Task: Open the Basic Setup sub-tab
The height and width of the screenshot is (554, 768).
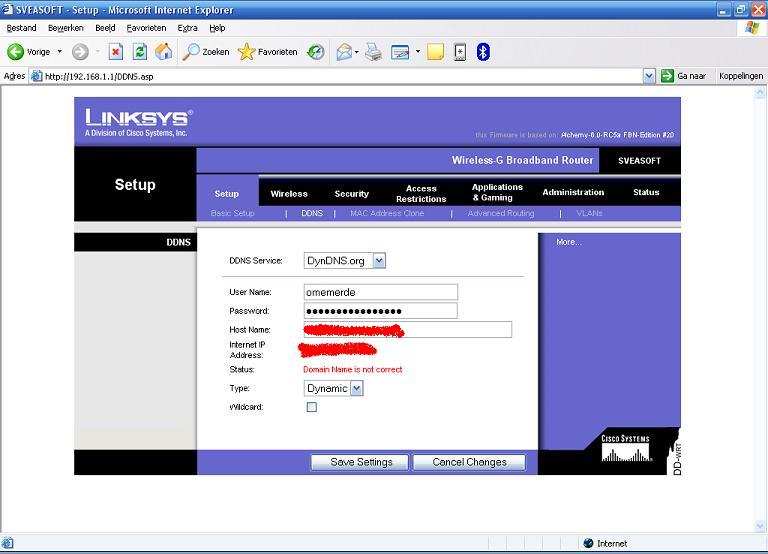Action: [233, 213]
